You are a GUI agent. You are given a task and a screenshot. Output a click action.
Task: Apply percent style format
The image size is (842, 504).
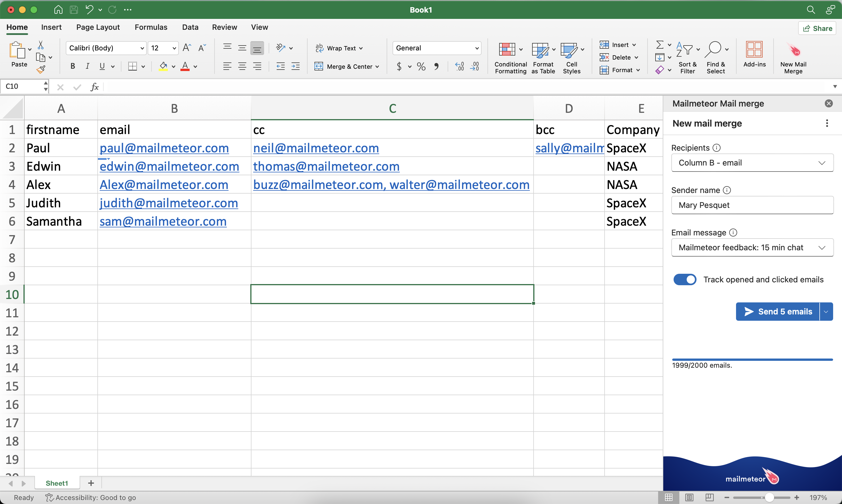point(421,66)
